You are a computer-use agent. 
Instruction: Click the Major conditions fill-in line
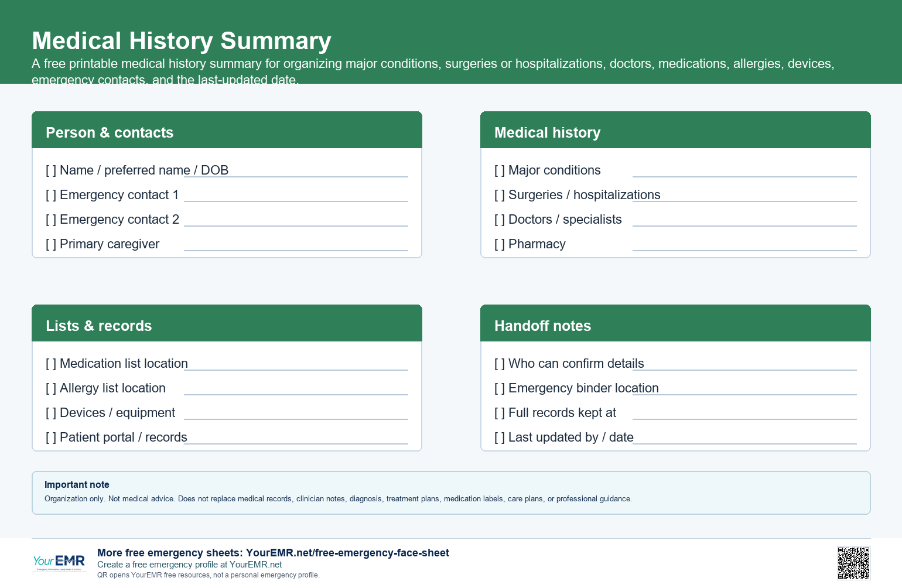744,176
